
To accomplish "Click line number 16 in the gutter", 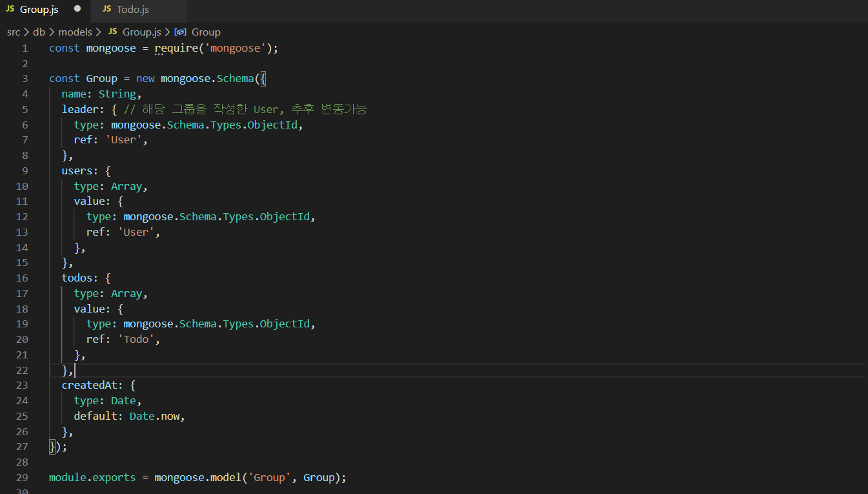I will (x=22, y=278).
